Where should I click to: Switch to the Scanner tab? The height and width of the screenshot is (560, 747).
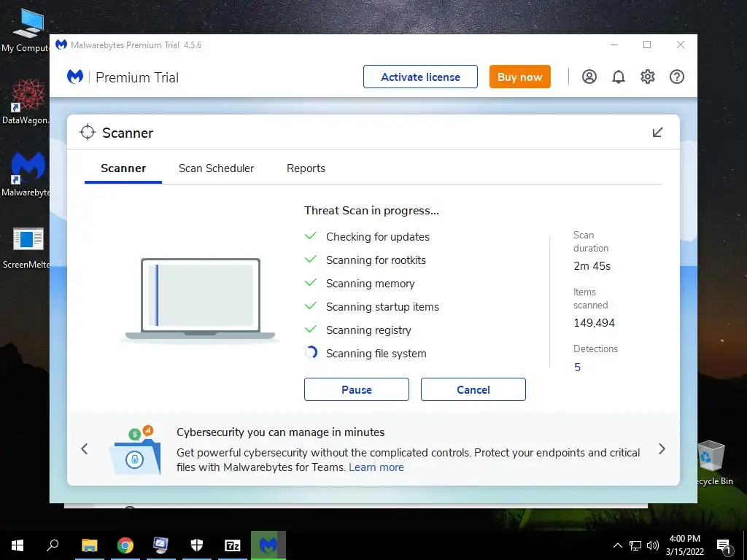pos(123,168)
